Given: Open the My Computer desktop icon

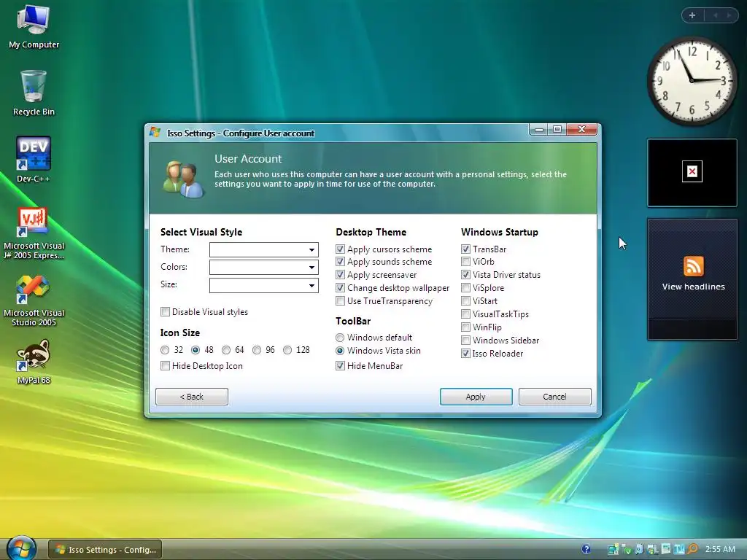Looking at the screenshot, I should pyautogui.click(x=34, y=27).
